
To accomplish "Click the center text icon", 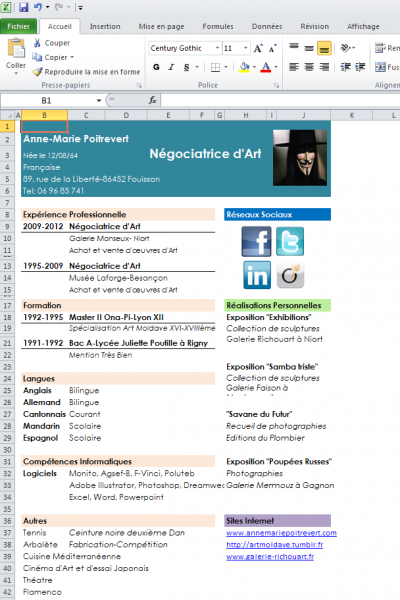I will (309, 67).
